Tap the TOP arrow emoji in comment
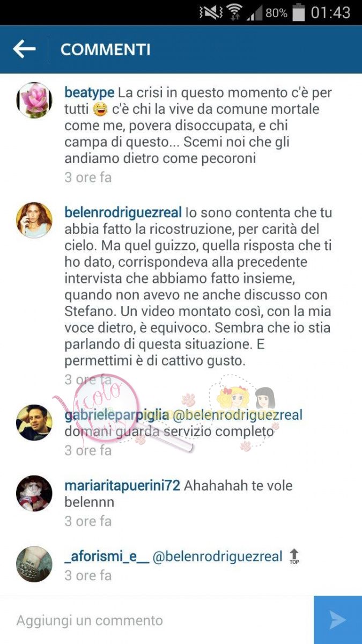Screen dimensions: 362x644 tap(294, 557)
